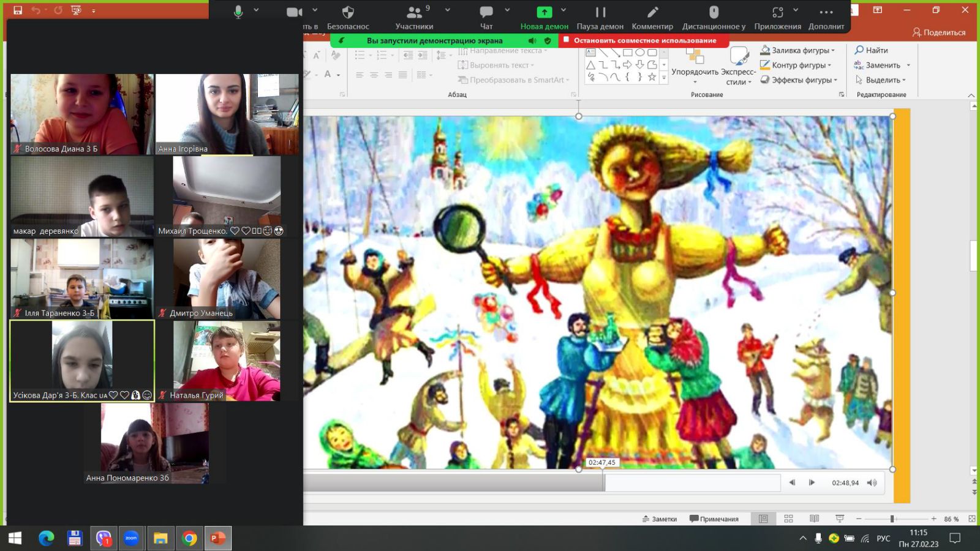This screenshot has width=980, height=551.
Task: Open the Выделить selection dropdown
Action: [880, 80]
